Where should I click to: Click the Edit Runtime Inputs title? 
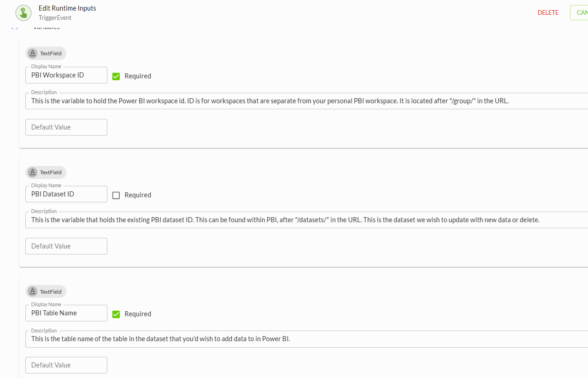pos(67,8)
